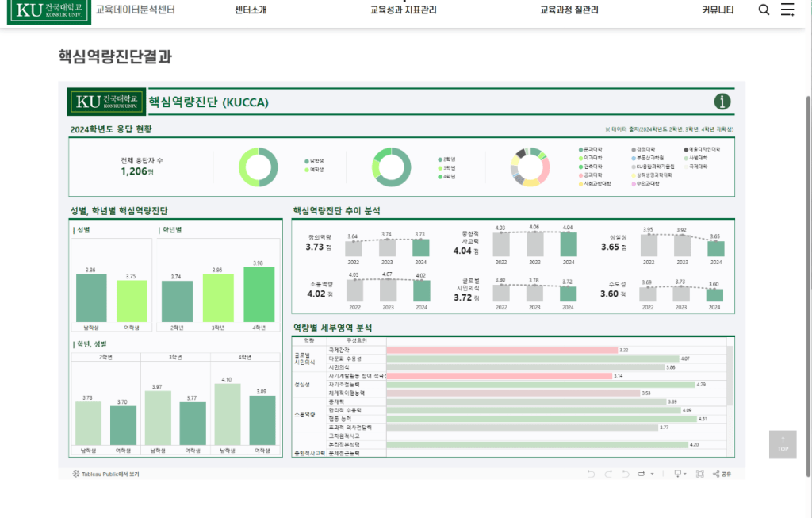Image resolution: width=812 pixels, height=518 pixels.
Task: Click the TOP back-to-top button
Action: coord(783,444)
